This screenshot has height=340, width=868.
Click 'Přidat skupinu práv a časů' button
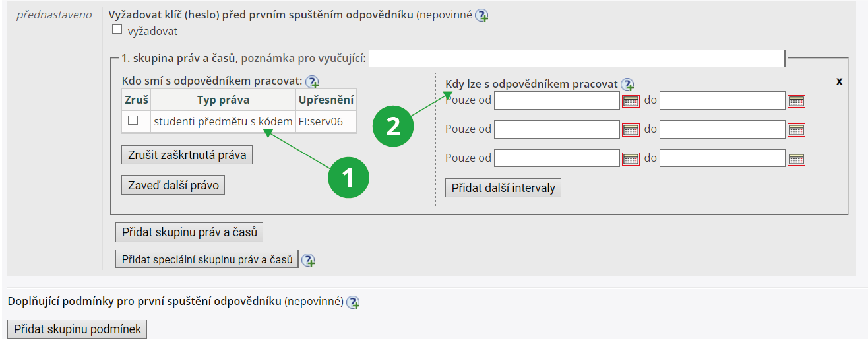[x=189, y=233]
